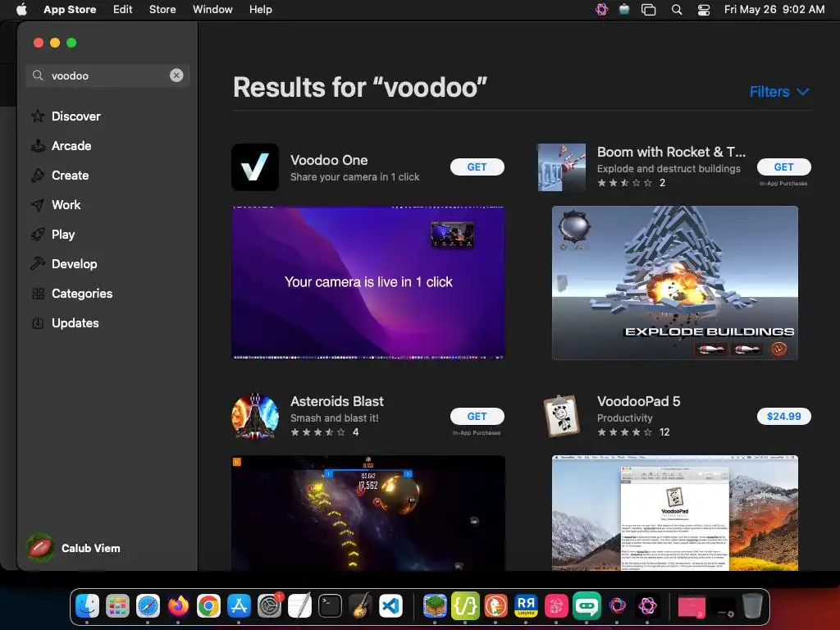Image resolution: width=840 pixels, height=630 pixels.
Task: Open the Create category
Action: 70,176
